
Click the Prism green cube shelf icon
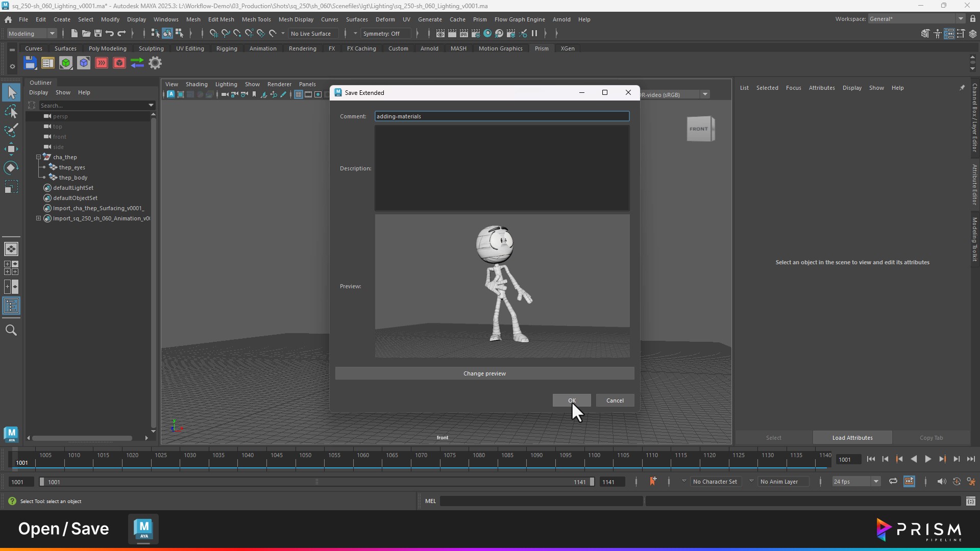pyautogui.click(x=66, y=63)
